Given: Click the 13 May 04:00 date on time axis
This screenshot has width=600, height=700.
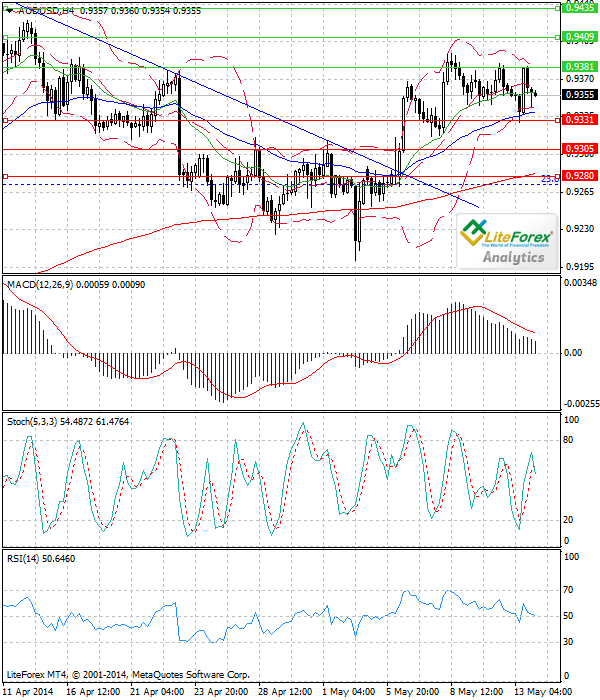Looking at the screenshot, I should (x=542, y=691).
